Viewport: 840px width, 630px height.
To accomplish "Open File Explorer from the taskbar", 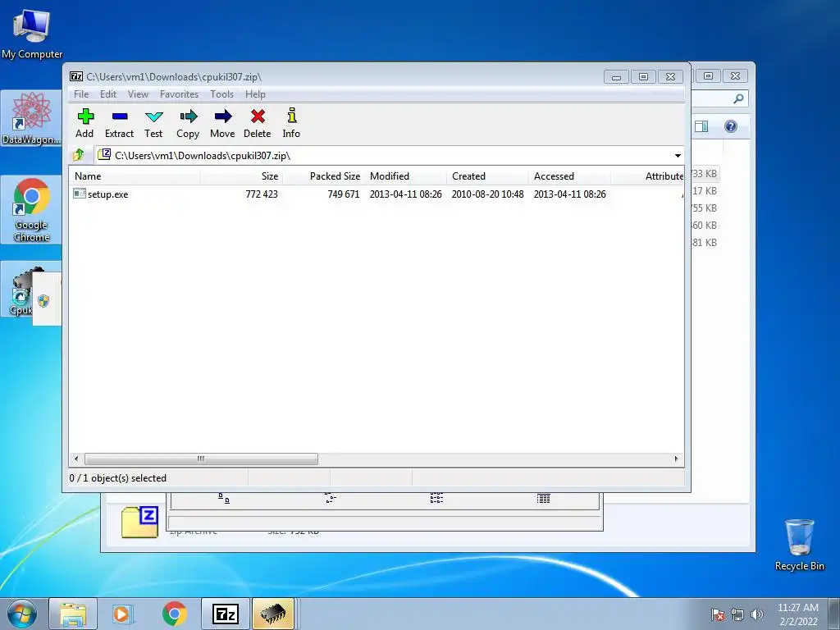I will [x=73, y=614].
